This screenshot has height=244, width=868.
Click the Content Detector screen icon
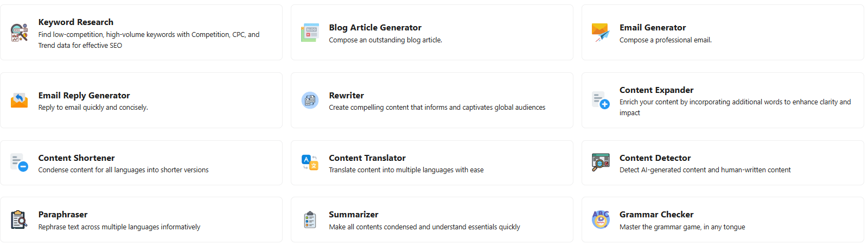pyautogui.click(x=601, y=162)
